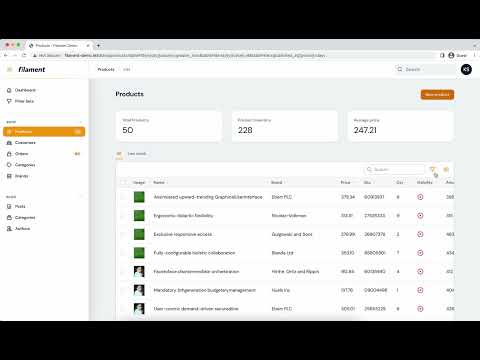The width and height of the screenshot is (480, 360).
Task: Click the browser reload icon
Action: point(24,55)
